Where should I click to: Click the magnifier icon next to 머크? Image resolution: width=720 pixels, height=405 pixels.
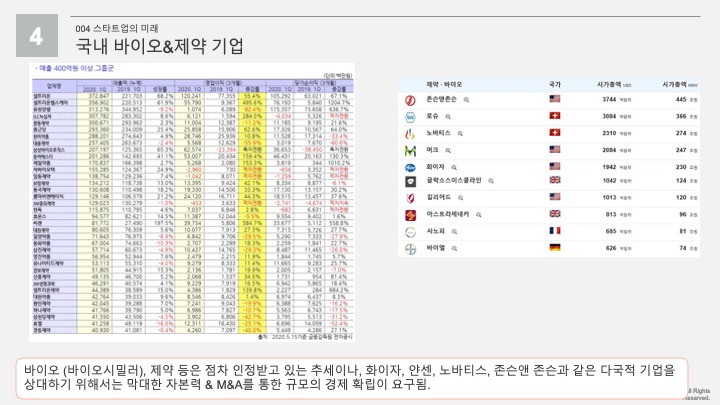(x=448, y=151)
